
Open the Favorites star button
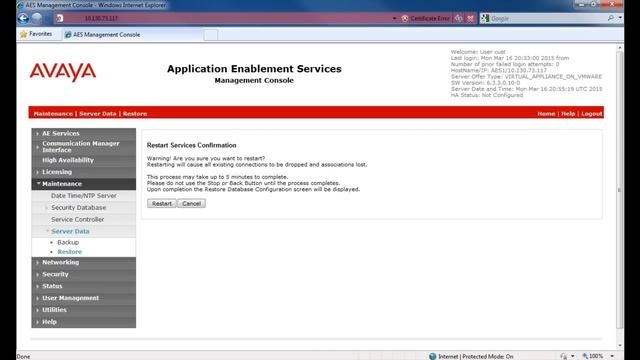36,34
